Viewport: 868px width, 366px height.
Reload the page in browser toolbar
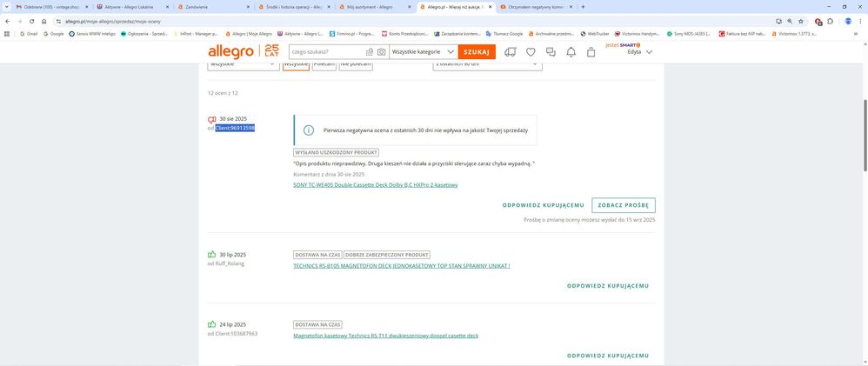click(x=31, y=21)
